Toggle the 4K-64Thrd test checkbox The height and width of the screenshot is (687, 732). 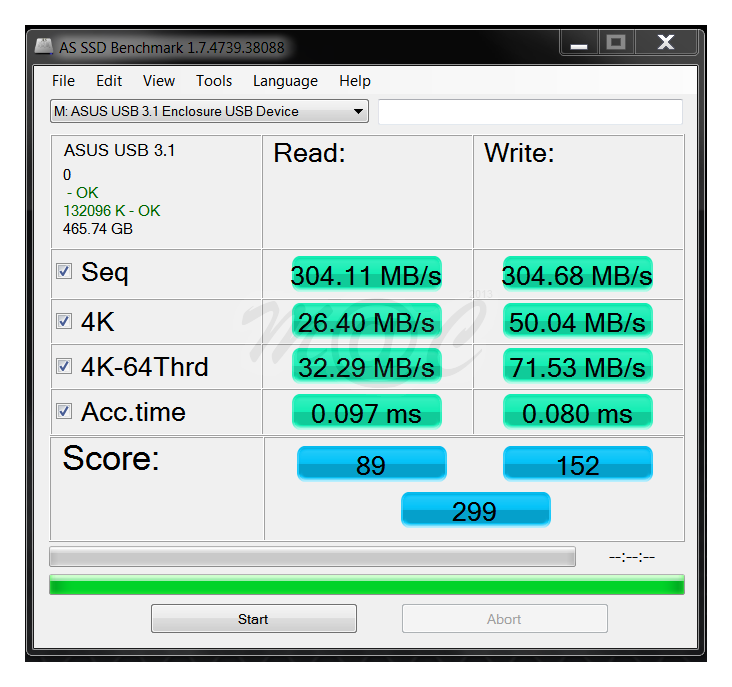pos(64,366)
